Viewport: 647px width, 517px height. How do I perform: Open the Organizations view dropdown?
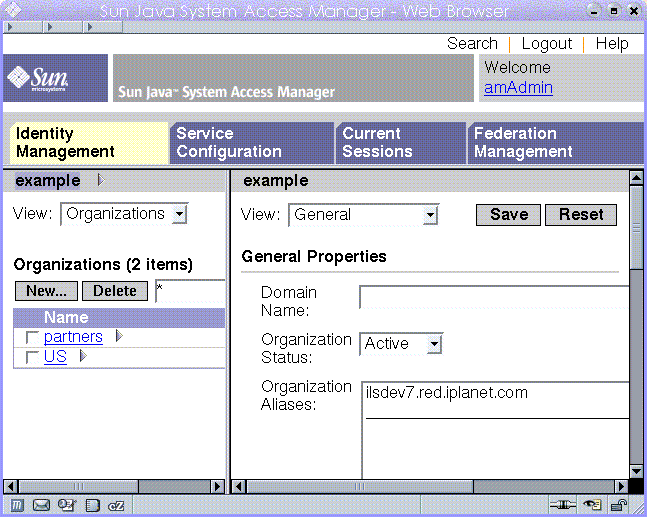tap(124, 214)
